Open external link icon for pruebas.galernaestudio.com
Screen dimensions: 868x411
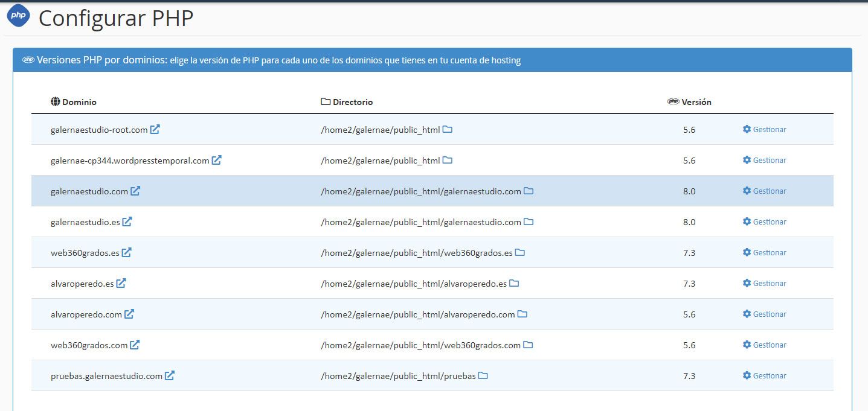170,375
